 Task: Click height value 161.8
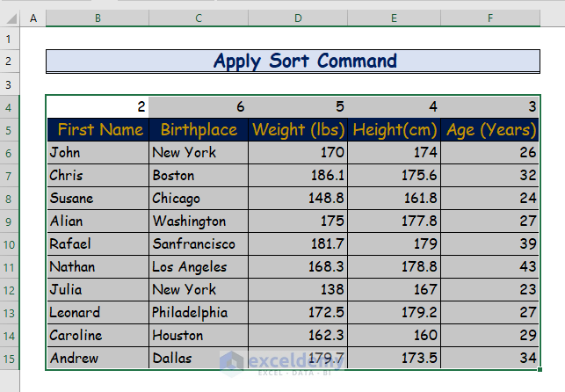coord(394,199)
